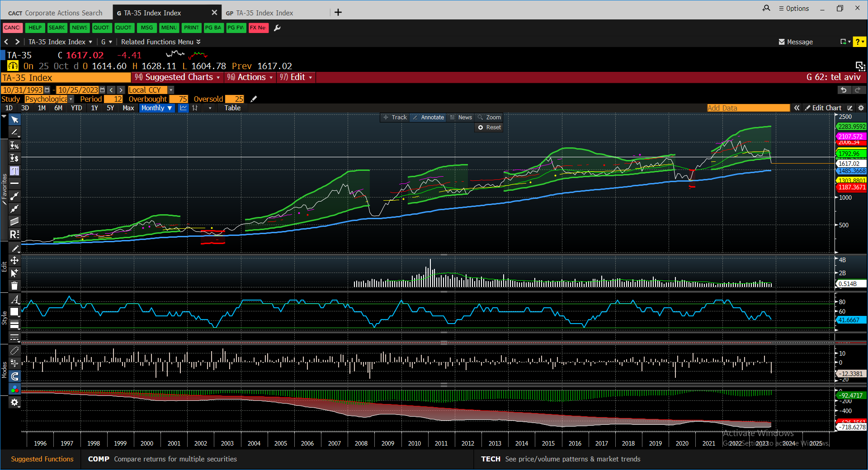The height and width of the screenshot is (470, 868).
Task: Open the Suggested Charts menu
Action: click(178, 77)
